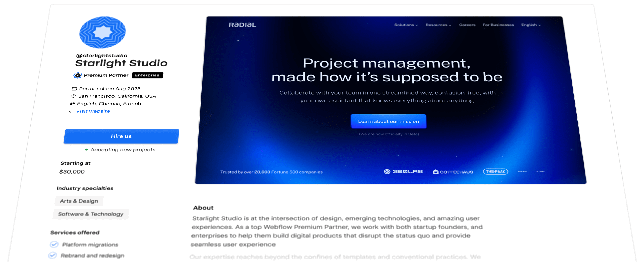
Task: Click the chain link icon beside Visit website
Action: 71,111
